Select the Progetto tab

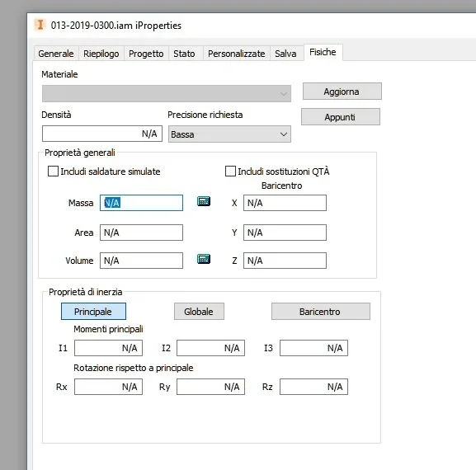pyautogui.click(x=146, y=54)
